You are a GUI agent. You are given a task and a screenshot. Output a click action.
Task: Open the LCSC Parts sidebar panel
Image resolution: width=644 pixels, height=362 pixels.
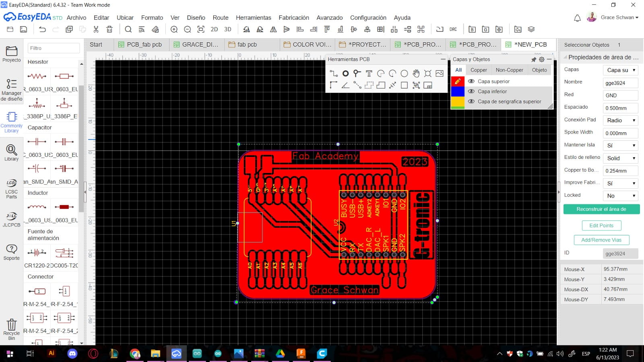point(12,189)
